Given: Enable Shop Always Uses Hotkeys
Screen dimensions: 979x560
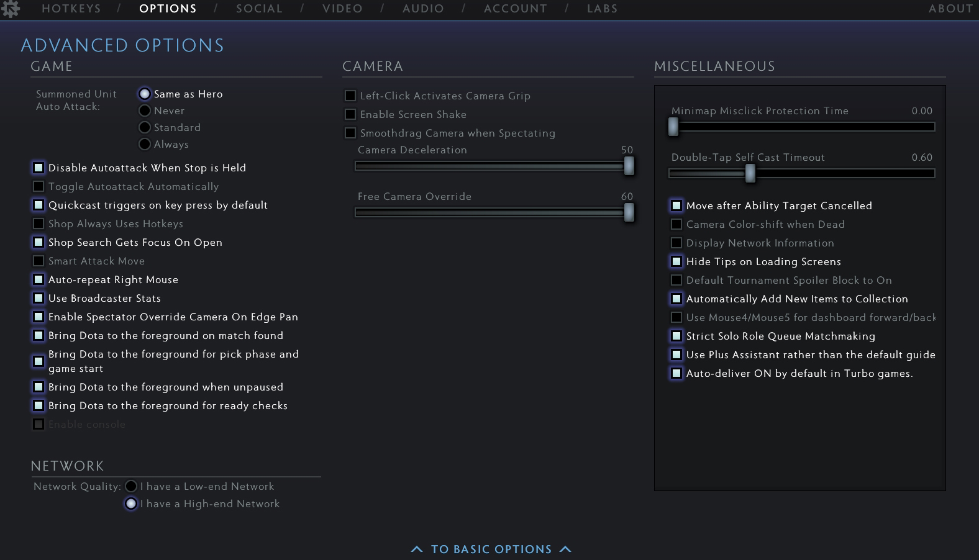Looking at the screenshot, I should tap(39, 224).
